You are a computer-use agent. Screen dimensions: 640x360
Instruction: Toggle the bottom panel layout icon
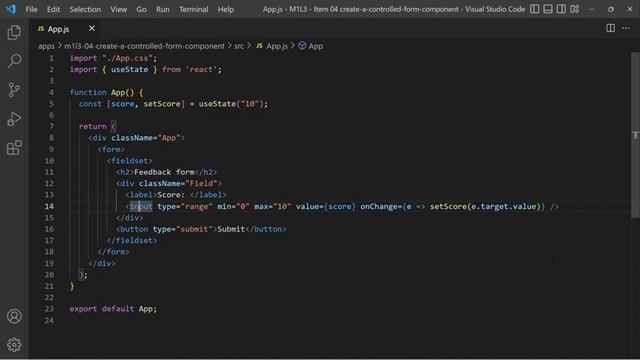548,9
